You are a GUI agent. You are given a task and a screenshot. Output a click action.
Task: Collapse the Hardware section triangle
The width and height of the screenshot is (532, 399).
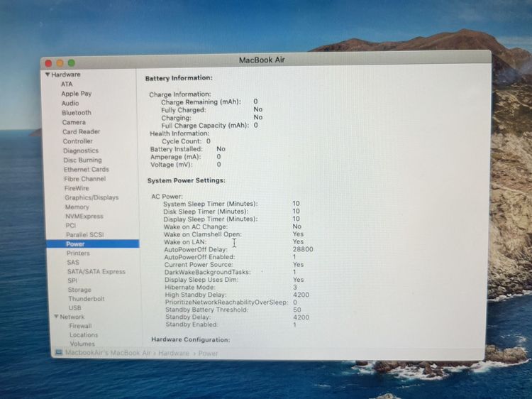point(48,75)
